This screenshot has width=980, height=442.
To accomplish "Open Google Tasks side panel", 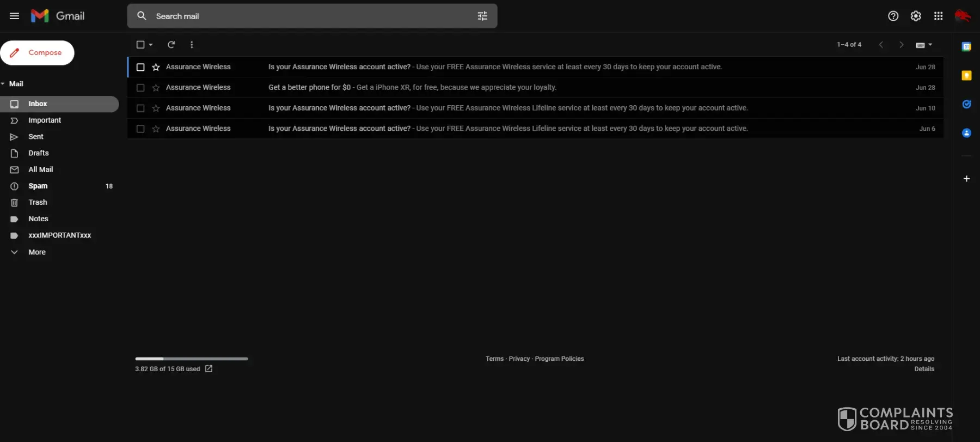I will click(966, 104).
